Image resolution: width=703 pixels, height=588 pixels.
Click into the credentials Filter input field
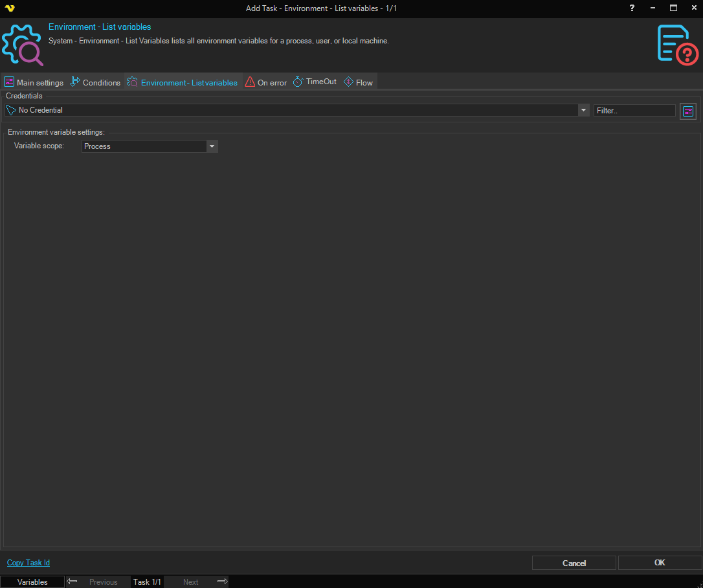634,111
